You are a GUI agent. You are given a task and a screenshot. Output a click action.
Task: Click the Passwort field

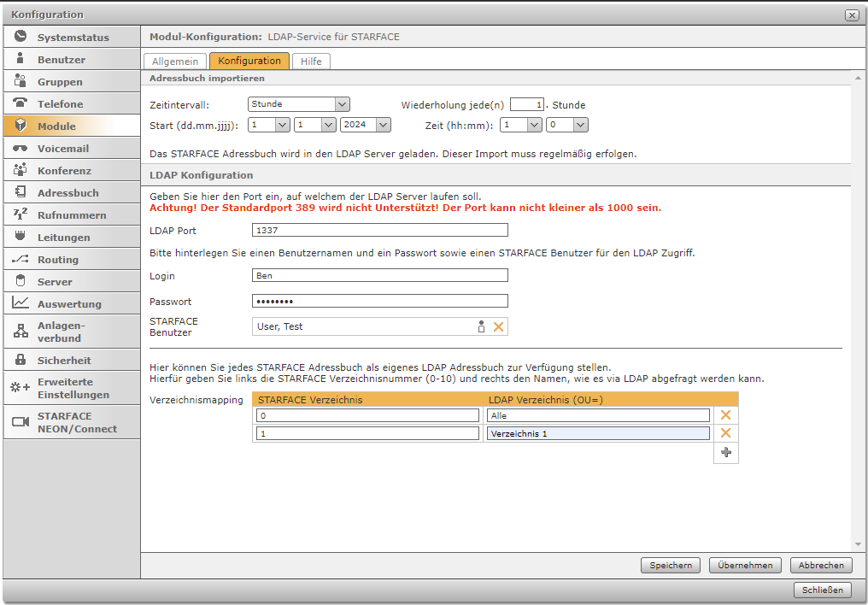(379, 301)
